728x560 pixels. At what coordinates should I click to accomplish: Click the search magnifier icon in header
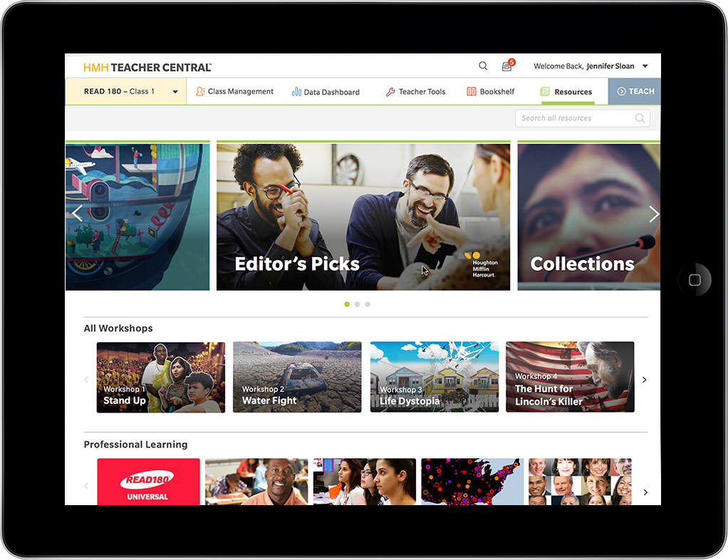[x=483, y=66]
